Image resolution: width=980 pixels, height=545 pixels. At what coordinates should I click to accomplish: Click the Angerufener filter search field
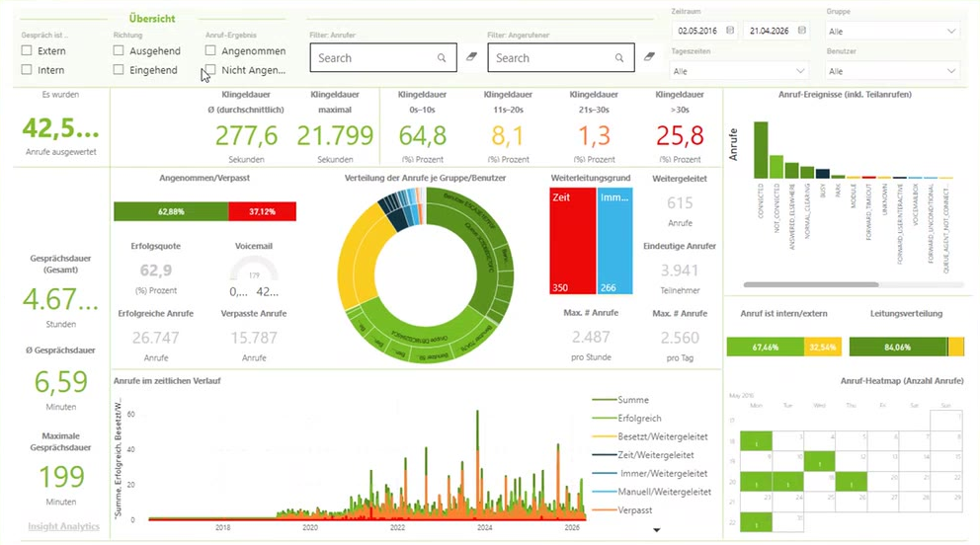560,57
